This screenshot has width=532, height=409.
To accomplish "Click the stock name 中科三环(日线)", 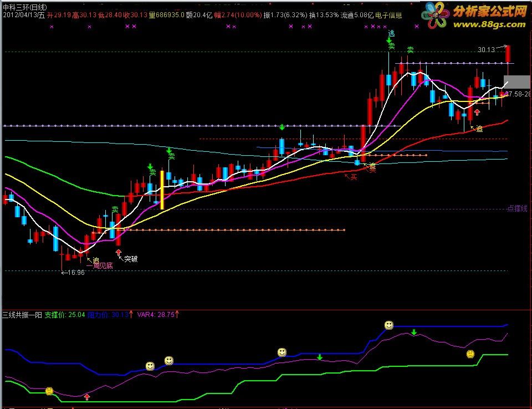I will (25, 7).
